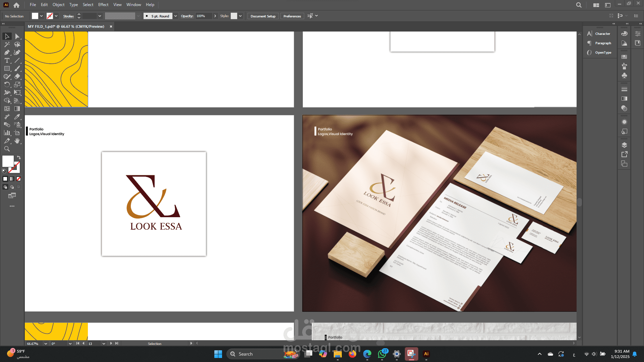
Task: Select the Lasso tool
Action: 17,44
